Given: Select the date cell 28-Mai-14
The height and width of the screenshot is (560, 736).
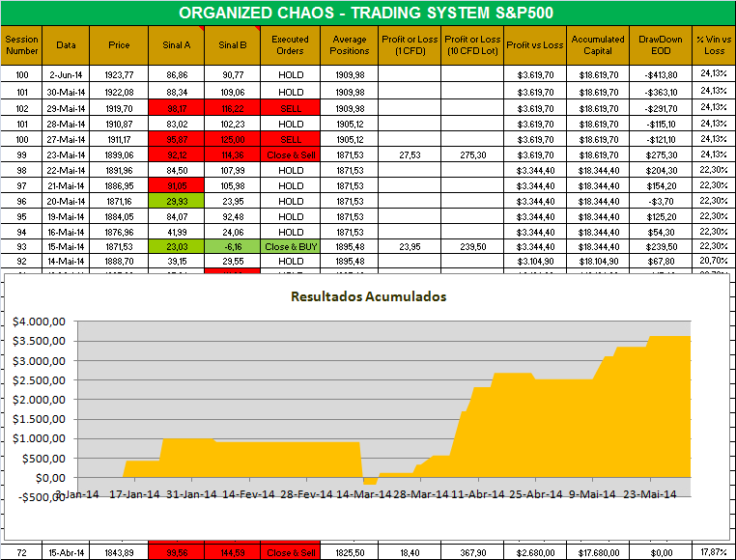Looking at the screenshot, I should [x=66, y=124].
